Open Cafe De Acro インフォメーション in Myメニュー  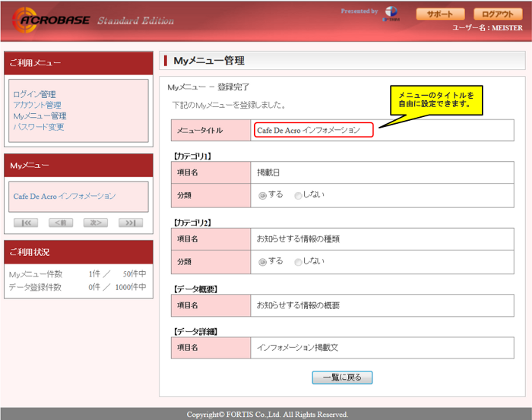(x=65, y=196)
